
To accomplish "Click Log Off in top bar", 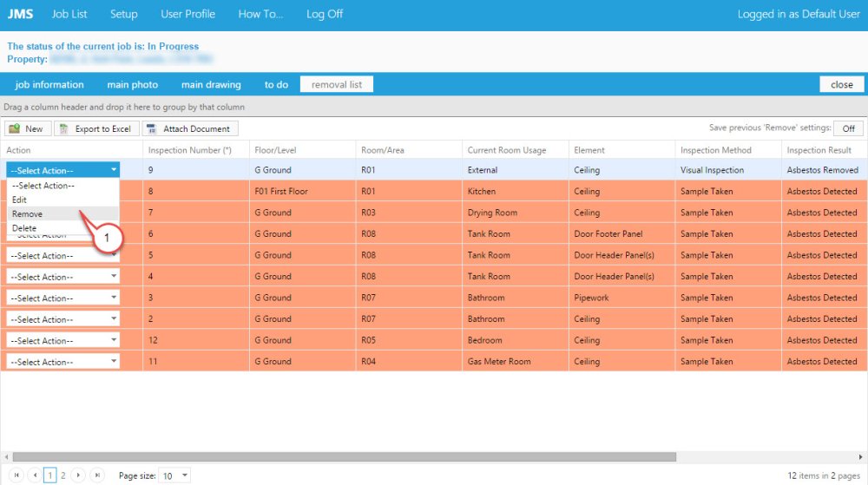I will coord(325,14).
